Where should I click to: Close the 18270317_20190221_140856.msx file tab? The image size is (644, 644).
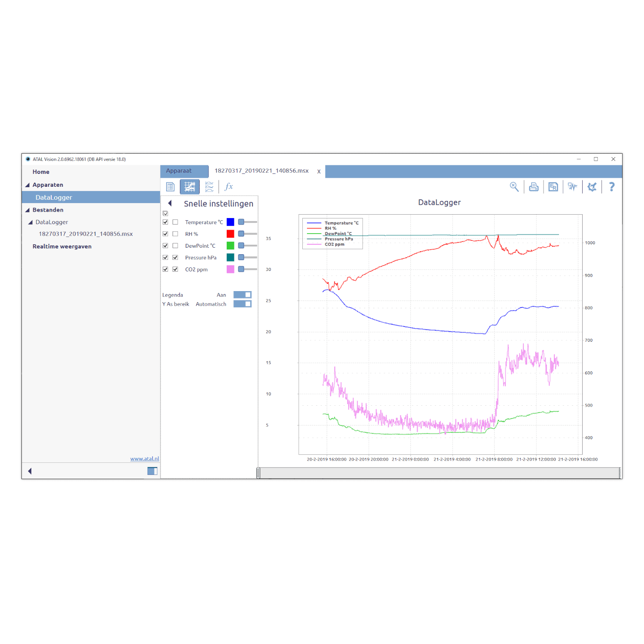tap(319, 171)
